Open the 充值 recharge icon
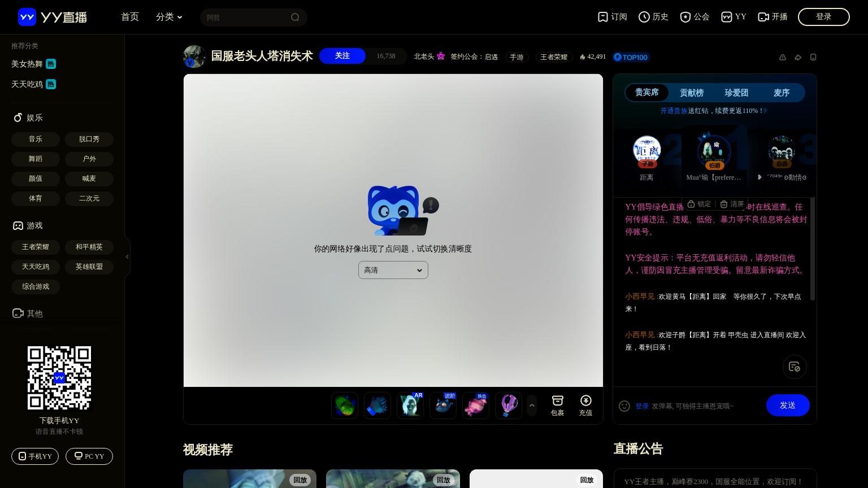This screenshot has width=868, height=488. [x=586, y=406]
